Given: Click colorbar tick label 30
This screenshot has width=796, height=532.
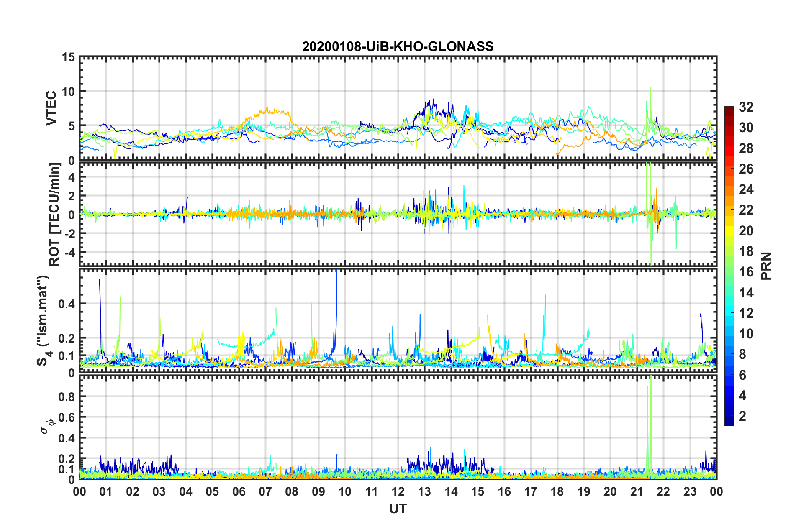Looking at the screenshot, I should point(746,128).
